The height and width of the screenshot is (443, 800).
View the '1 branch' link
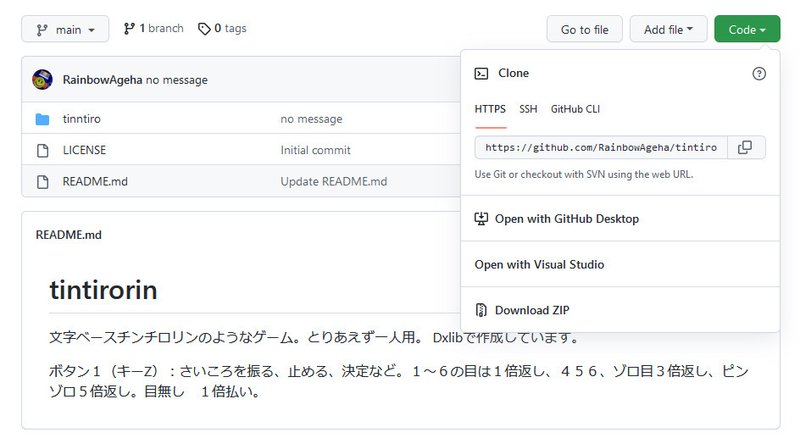click(154, 29)
